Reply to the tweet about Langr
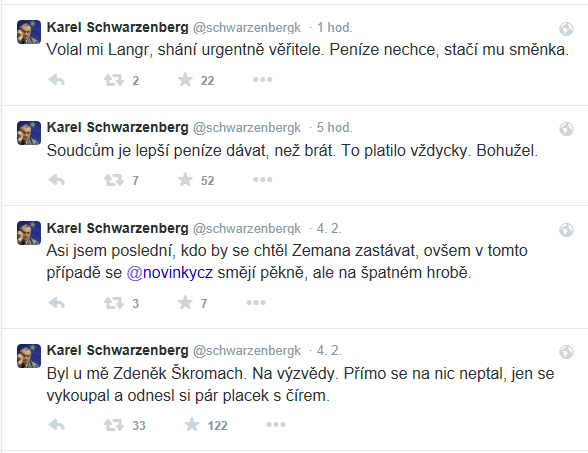588x453 pixels. [x=57, y=80]
